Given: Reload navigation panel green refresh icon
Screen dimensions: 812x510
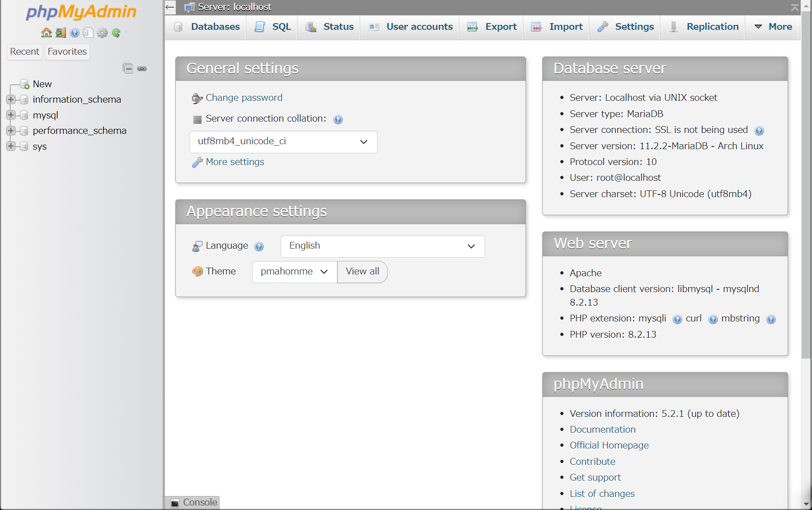Looking at the screenshot, I should click(116, 33).
